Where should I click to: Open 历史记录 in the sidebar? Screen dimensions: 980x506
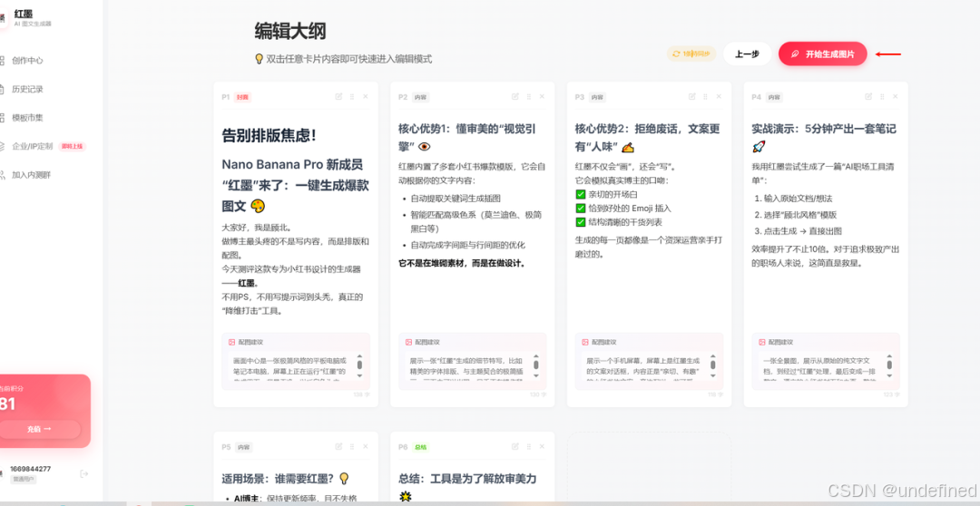[27, 90]
